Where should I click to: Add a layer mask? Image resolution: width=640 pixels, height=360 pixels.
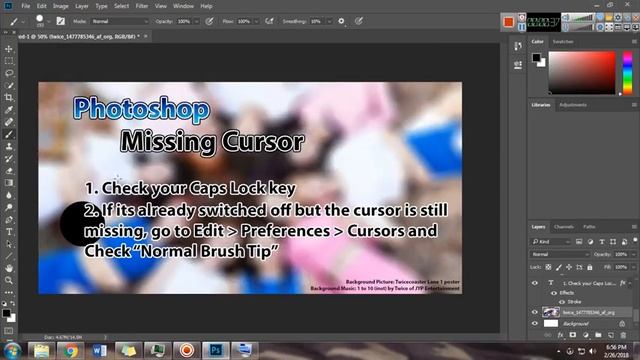coord(573,335)
